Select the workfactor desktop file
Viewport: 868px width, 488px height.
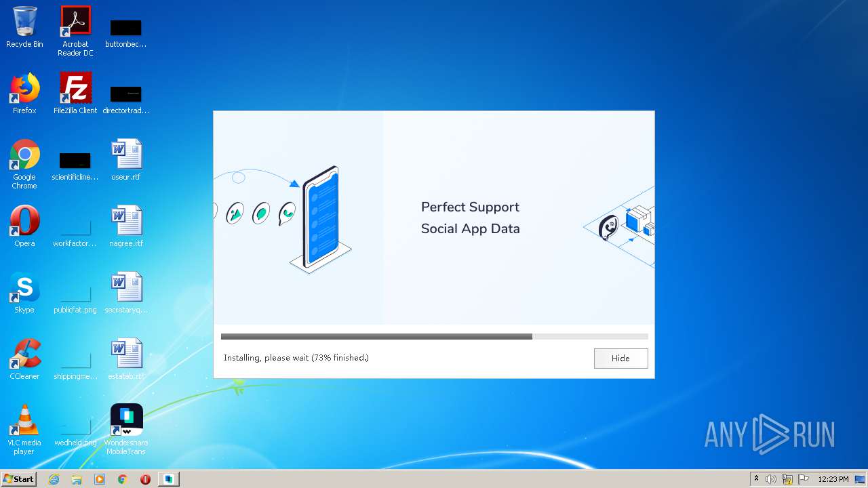75,232
